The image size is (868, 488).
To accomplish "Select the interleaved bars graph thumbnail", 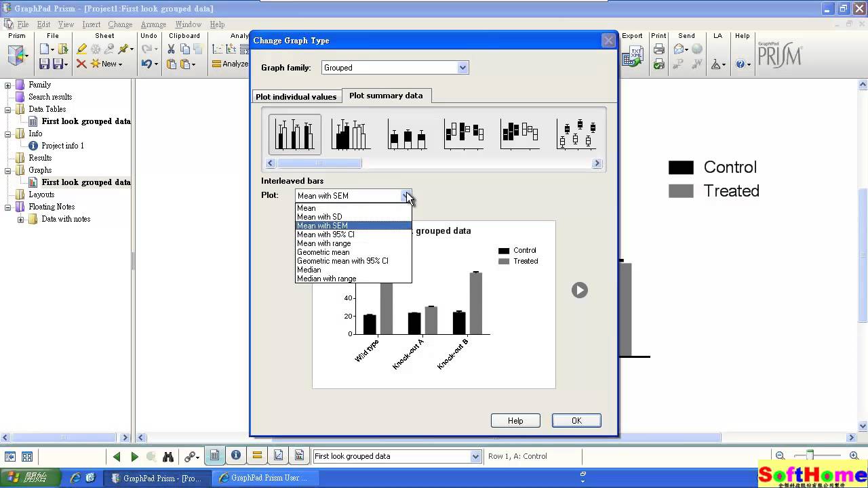I will point(295,134).
